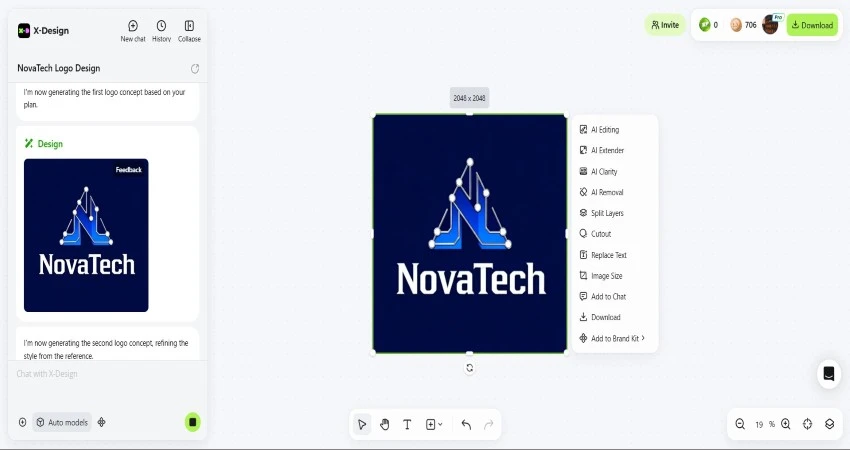850x450 pixels.
Task: Click the rotate handle below the canvas image
Action: [x=469, y=368]
